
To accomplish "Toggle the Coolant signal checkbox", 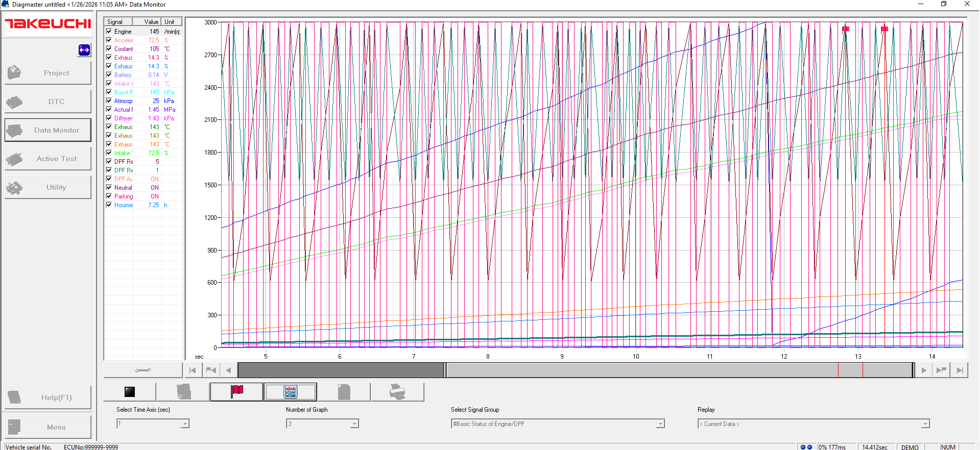I will 109,48.
